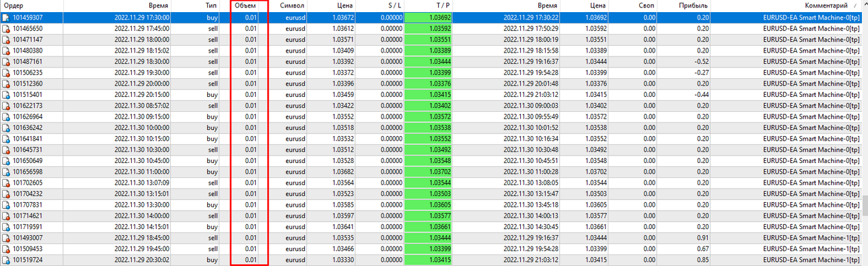Click the profit value -0.52
Viewport: 868px width, 266px height.
(x=702, y=61)
